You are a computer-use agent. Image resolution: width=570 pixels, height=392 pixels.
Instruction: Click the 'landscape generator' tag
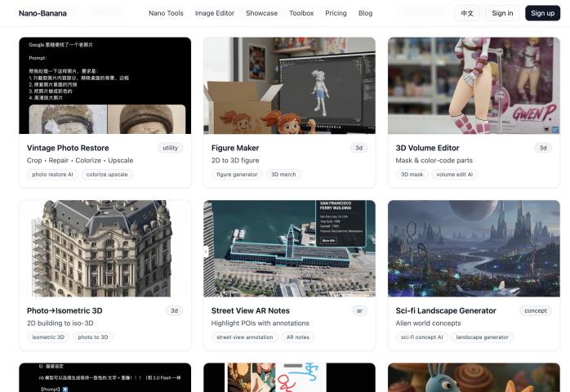click(482, 337)
